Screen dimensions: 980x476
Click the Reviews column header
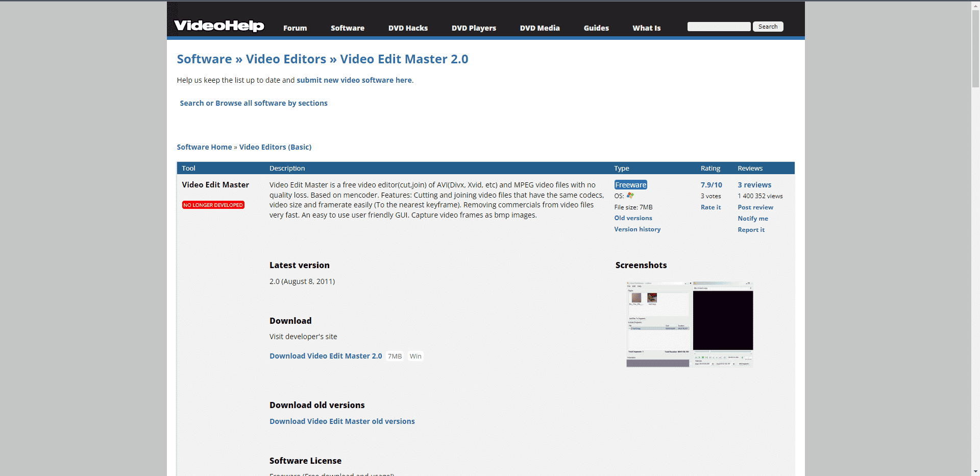click(750, 168)
